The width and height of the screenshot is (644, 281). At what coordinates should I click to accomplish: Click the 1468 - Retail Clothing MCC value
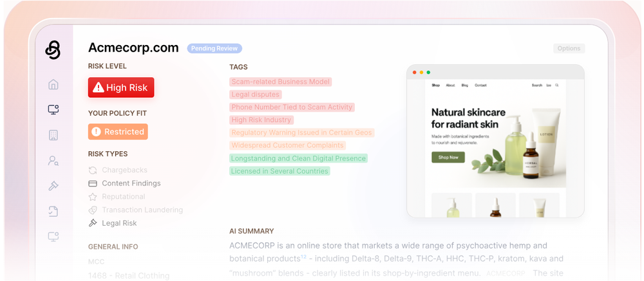click(x=129, y=276)
